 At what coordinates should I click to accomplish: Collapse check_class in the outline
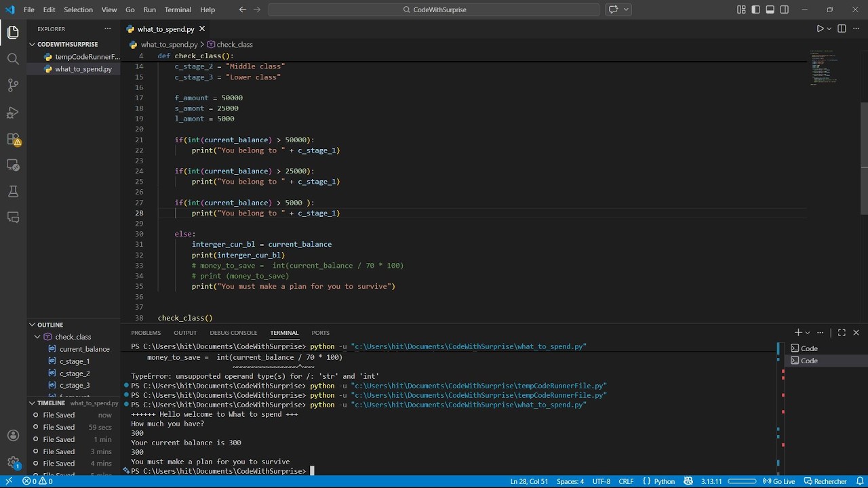point(37,337)
